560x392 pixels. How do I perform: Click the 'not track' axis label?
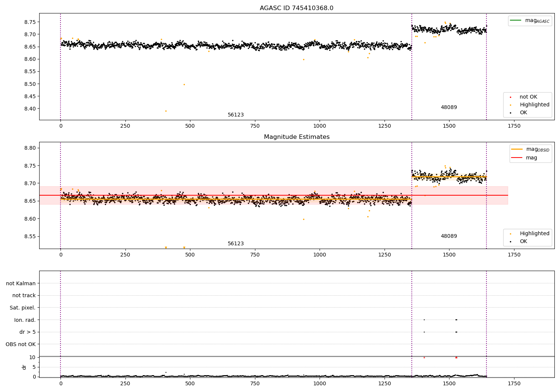click(x=24, y=296)
